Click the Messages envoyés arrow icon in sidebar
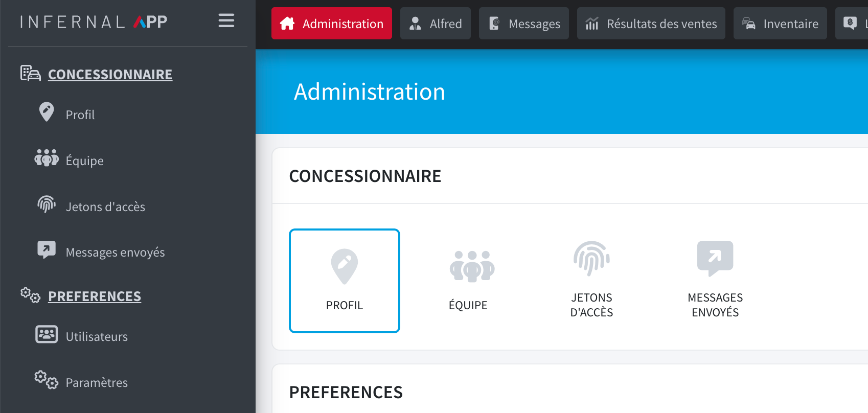Viewport: 868px width, 413px height. click(47, 250)
